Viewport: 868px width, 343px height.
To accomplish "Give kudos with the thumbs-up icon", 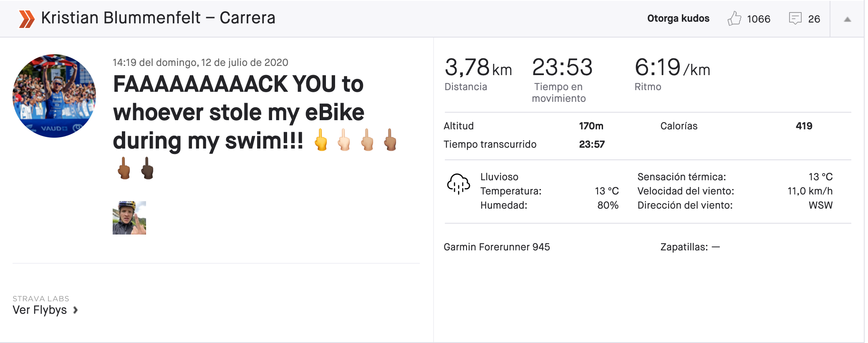I will (x=734, y=19).
